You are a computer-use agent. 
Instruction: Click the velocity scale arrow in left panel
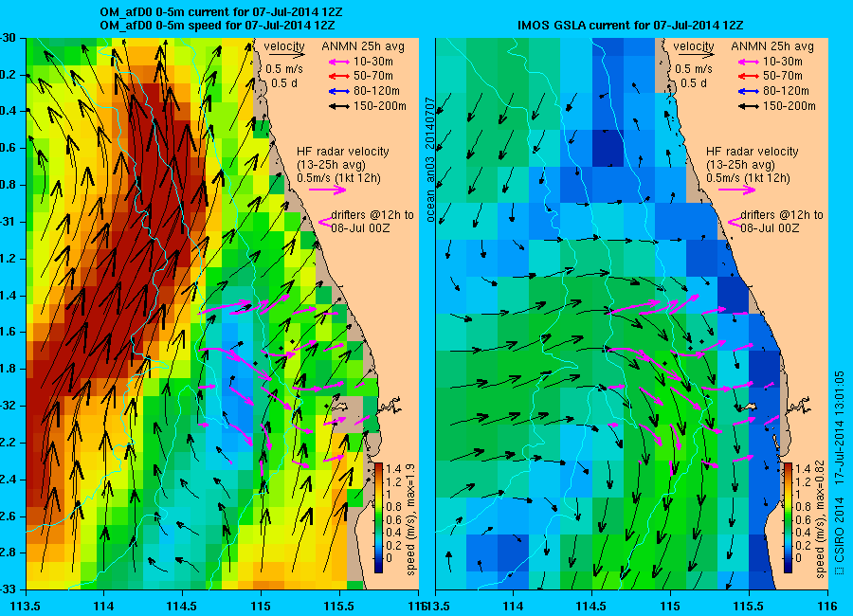pos(286,55)
